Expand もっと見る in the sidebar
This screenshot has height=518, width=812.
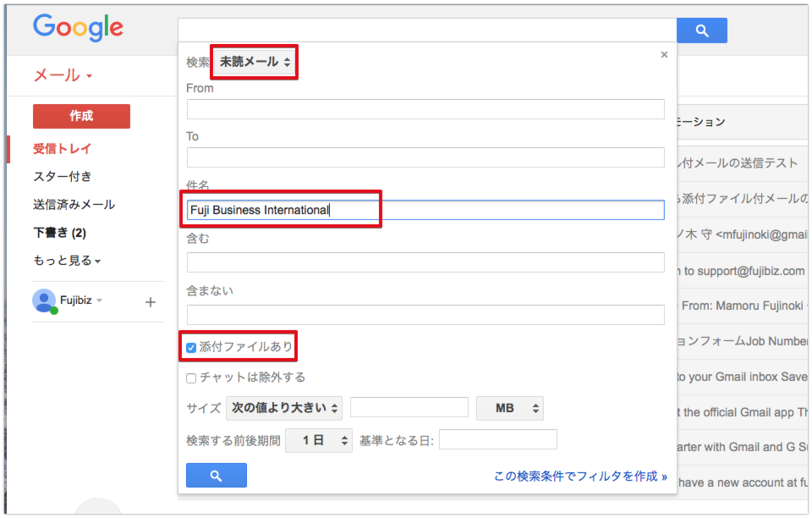[x=67, y=261]
